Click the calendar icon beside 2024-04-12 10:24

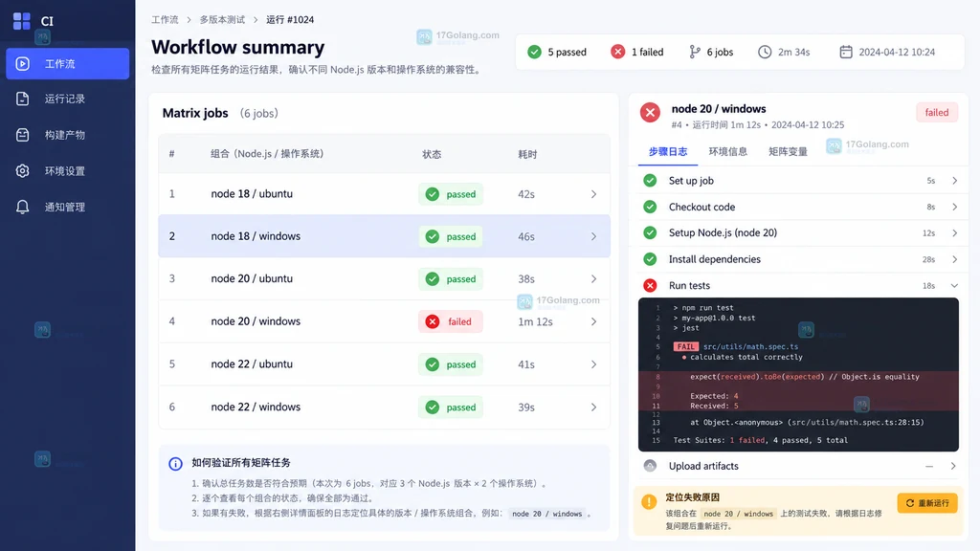tap(846, 52)
